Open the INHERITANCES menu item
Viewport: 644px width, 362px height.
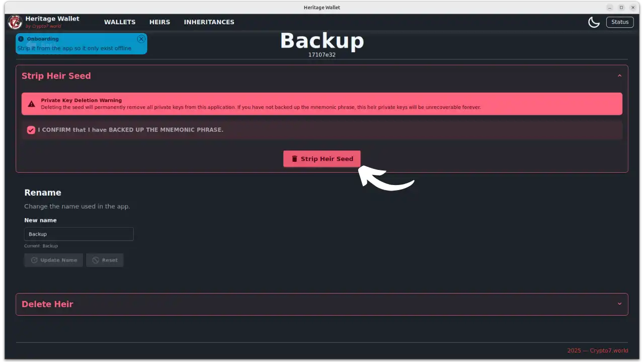[209, 22]
